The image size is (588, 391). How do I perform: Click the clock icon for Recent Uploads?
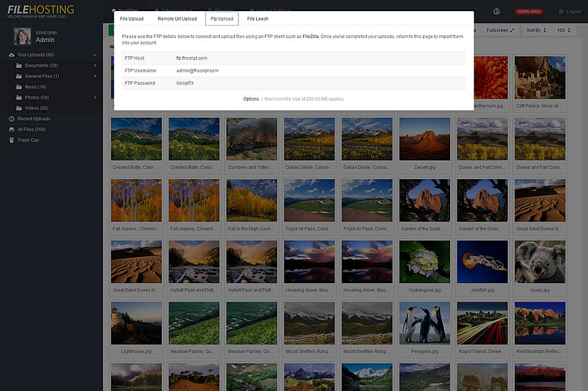click(x=12, y=119)
